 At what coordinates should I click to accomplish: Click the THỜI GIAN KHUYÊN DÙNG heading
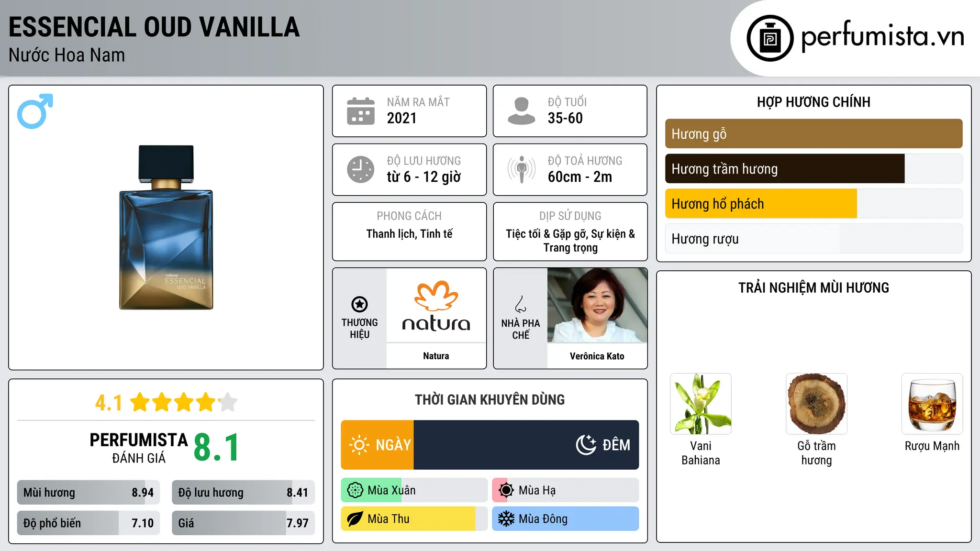[x=490, y=399]
